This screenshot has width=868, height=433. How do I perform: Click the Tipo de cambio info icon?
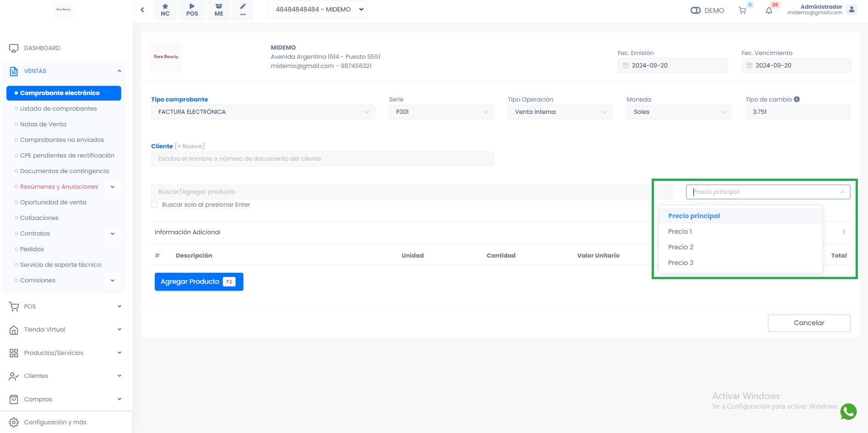point(797,99)
